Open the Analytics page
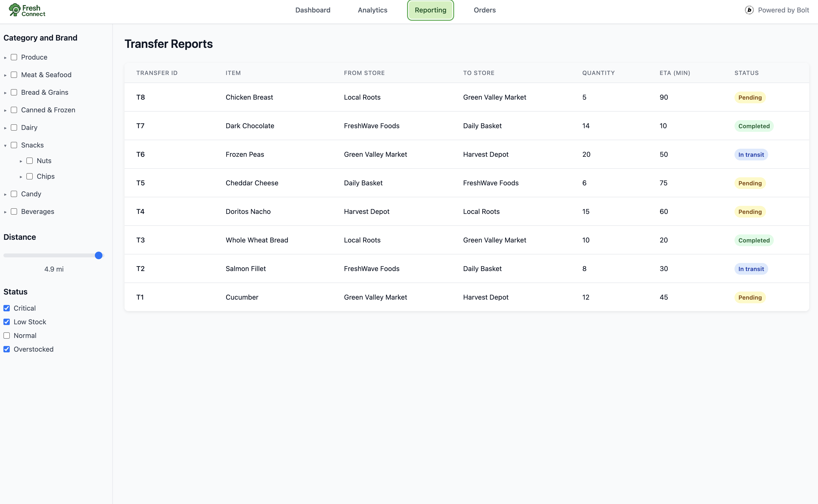This screenshot has width=818, height=504. pos(372,10)
